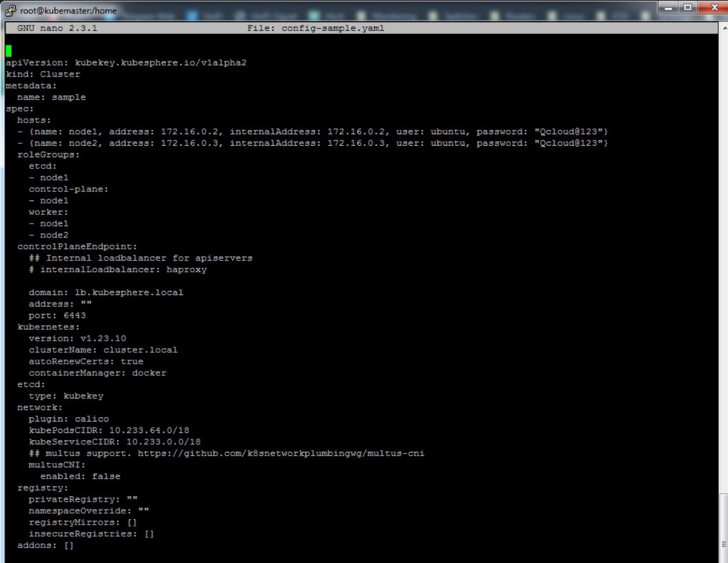Click the multus-cni GitHub URL comment
728x563 pixels.
[x=226, y=453]
